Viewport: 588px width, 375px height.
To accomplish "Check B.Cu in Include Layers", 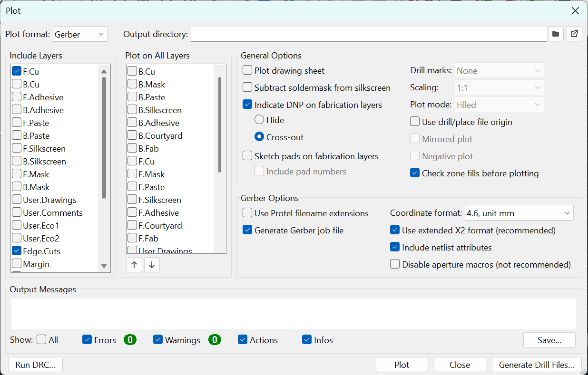I will pyautogui.click(x=17, y=85).
